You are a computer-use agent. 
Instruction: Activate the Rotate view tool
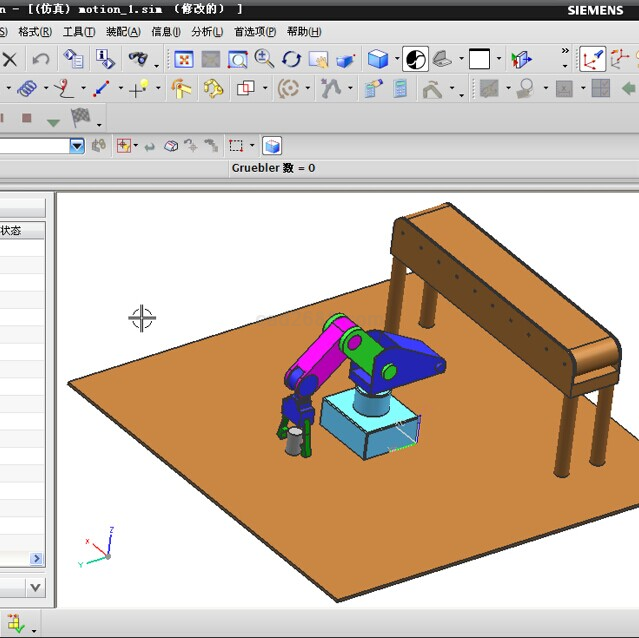(x=291, y=60)
